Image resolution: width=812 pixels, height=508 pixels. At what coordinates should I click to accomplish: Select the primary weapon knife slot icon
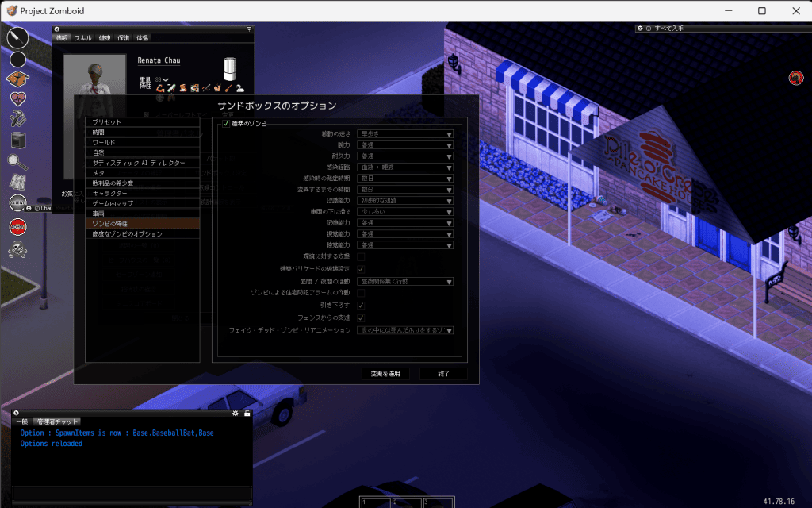[x=17, y=37]
